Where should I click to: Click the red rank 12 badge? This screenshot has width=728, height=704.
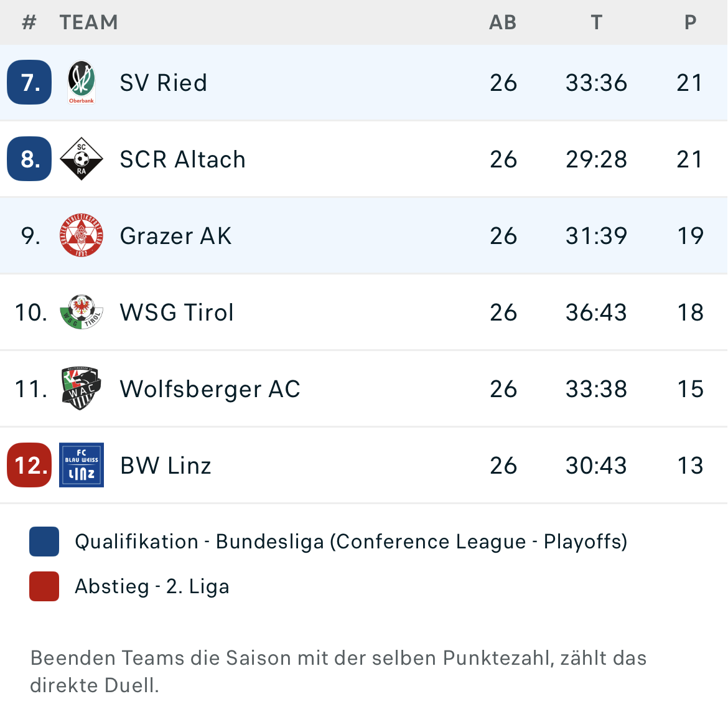point(29,465)
